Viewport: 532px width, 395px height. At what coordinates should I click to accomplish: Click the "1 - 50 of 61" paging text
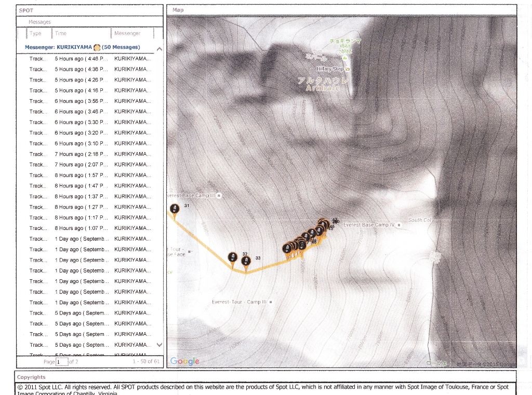coord(146,361)
